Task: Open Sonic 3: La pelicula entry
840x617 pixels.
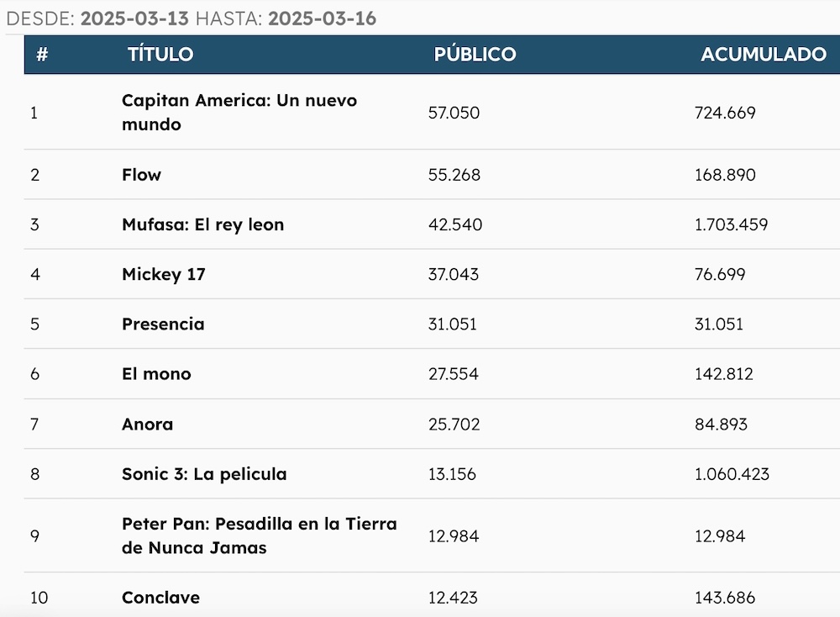Action: click(204, 474)
